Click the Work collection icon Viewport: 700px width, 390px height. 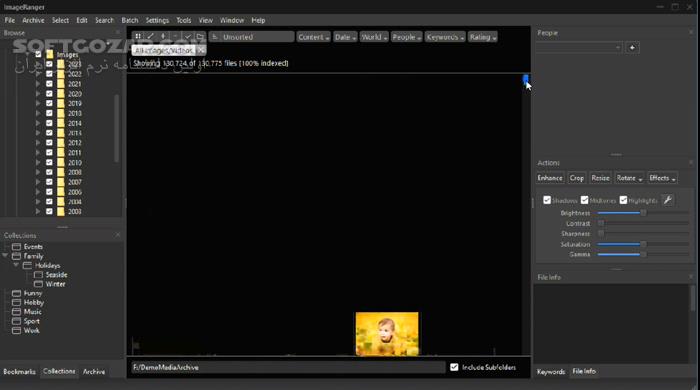coord(17,331)
